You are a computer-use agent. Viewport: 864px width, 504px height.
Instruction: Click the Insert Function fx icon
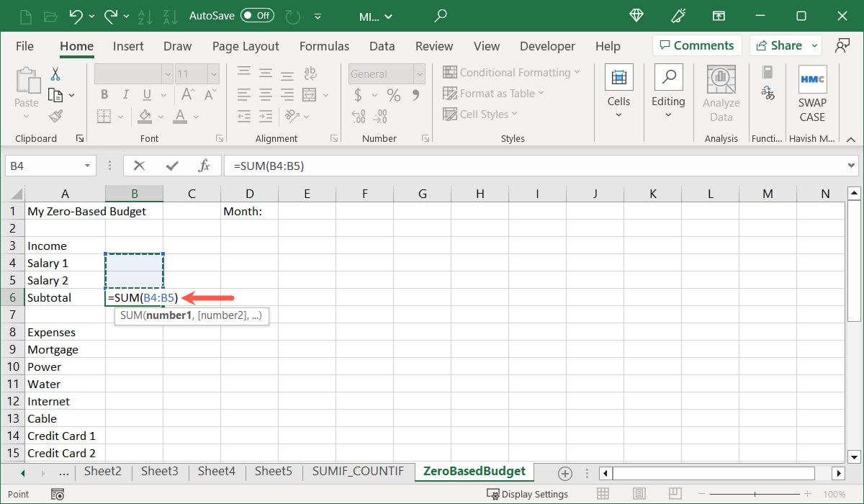click(204, 165)
